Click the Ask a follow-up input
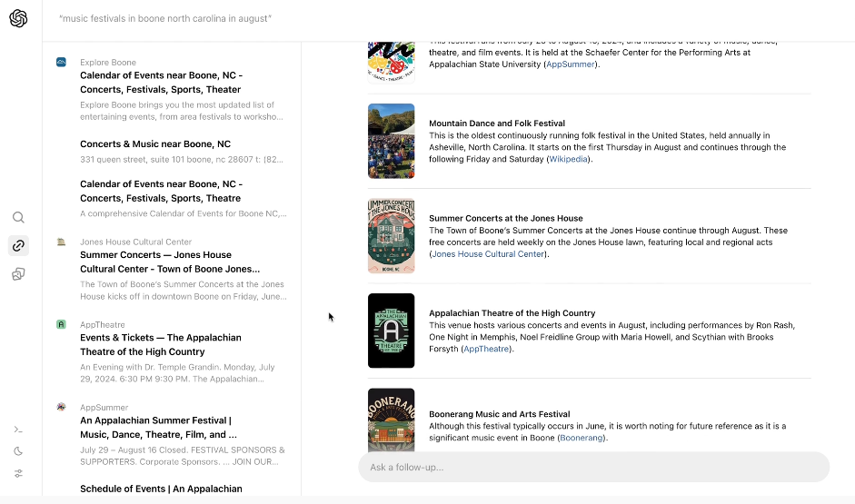The image size is (855, 504). click(593, 467)
